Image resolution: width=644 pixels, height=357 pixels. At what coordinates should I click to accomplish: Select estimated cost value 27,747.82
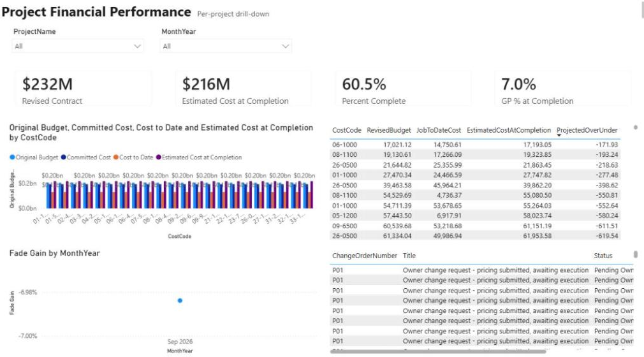point(538,175)
